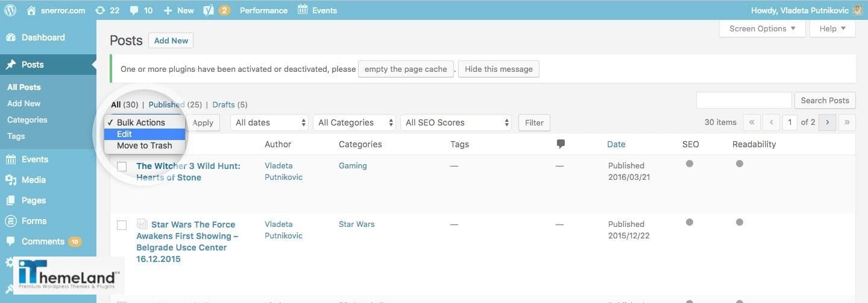Go to the previous page of posts
Image resolution: width=868 pixels, height=303 pixels.
tap(772, 122)
